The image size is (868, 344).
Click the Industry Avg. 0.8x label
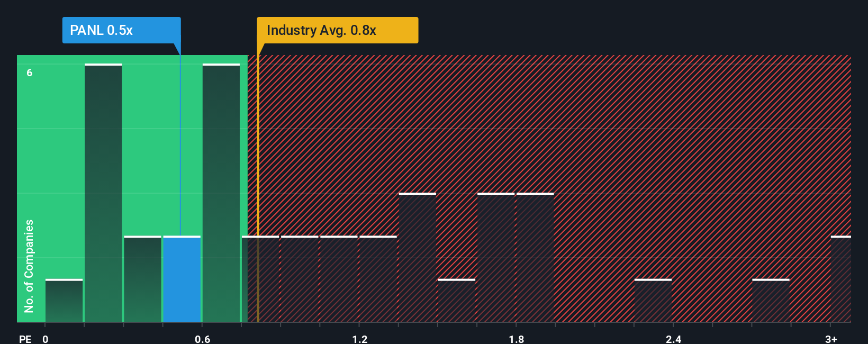click(x=338, y=30)
